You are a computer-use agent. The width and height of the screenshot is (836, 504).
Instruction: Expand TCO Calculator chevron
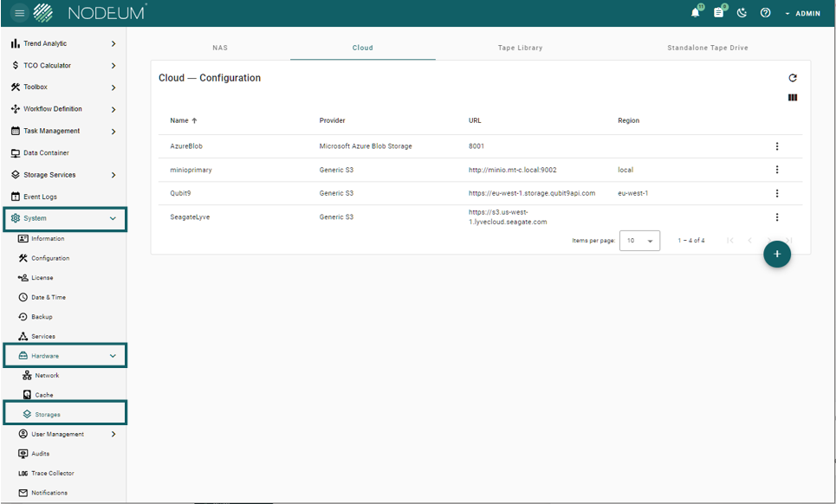[113, 66]
